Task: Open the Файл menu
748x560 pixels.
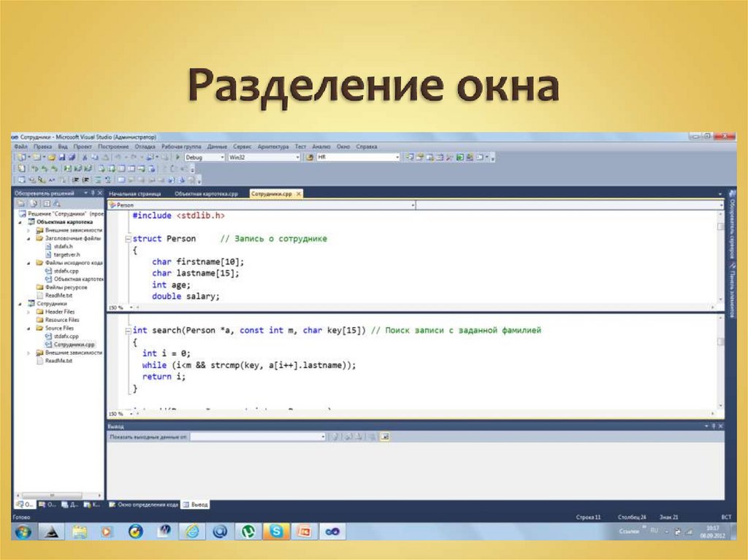Action: (20, 147)
